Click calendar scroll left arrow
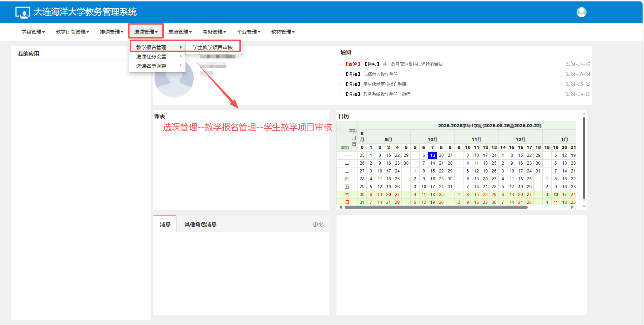The height and width of the screenshot is (325, 644). pos(340,207)
